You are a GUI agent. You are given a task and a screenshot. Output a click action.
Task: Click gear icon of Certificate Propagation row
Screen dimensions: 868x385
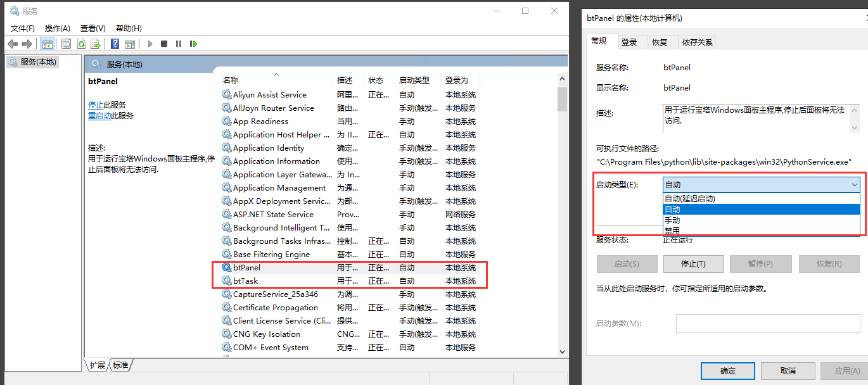point(227,307)
